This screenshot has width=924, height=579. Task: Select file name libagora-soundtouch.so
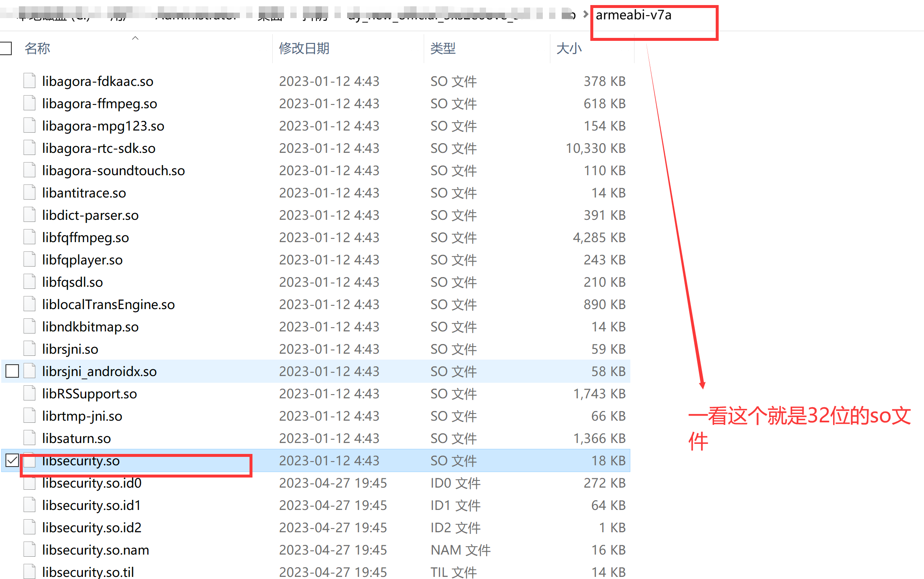pos(114,170)
